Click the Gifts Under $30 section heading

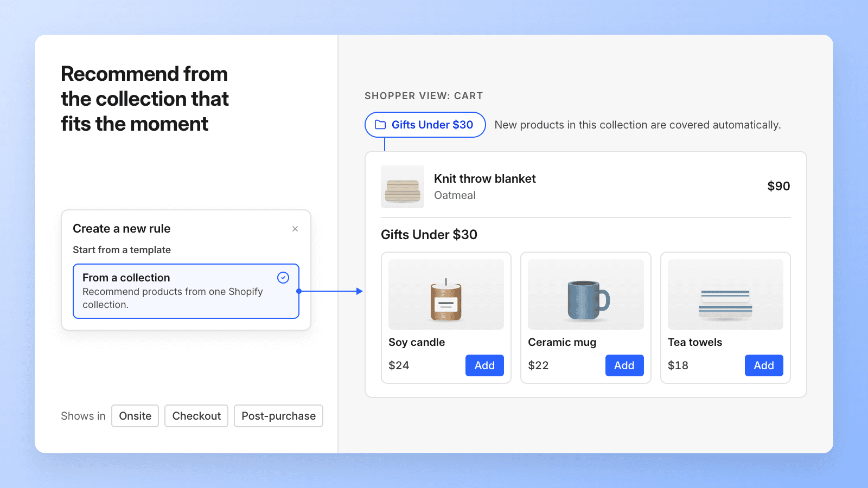429,235
